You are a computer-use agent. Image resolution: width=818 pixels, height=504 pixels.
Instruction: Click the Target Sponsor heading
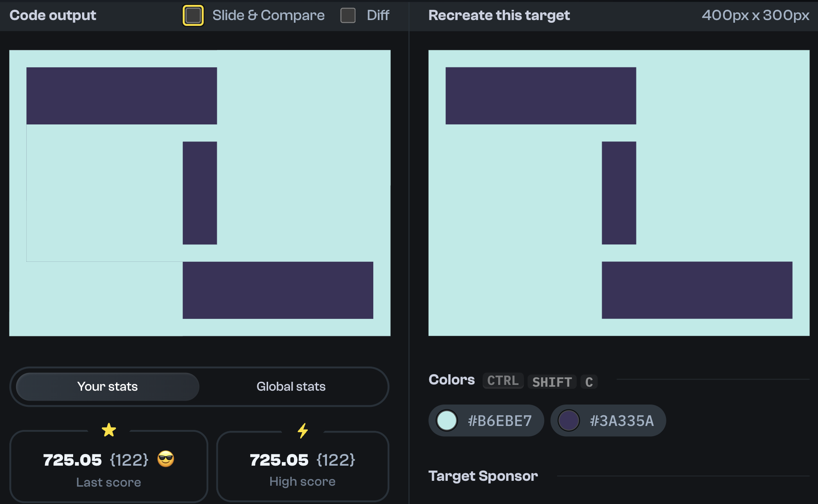[483, 475]
